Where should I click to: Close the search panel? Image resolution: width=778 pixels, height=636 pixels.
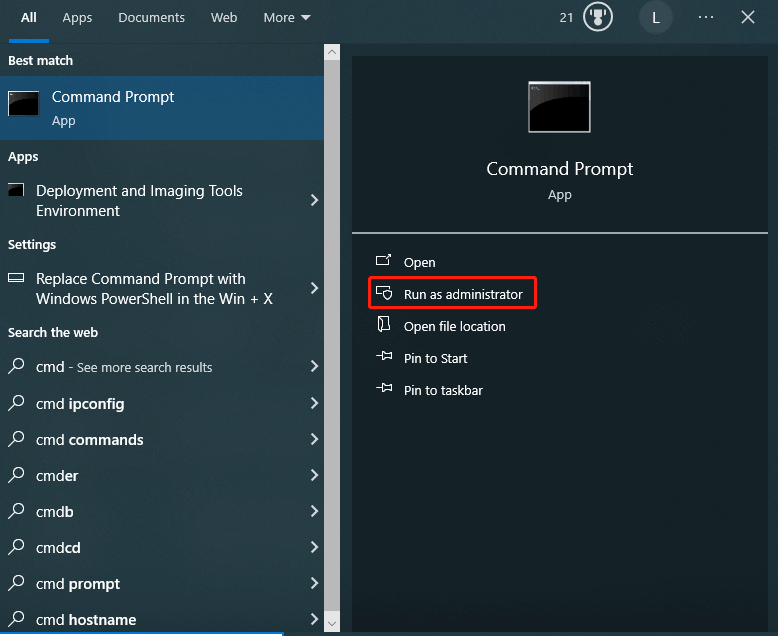click(x=748, y=17)
